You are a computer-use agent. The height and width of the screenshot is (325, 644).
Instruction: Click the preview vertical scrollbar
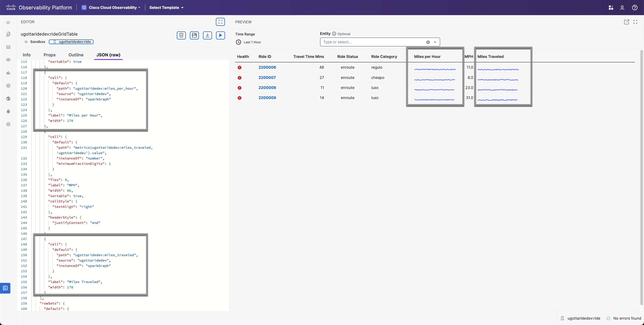[x=641, y=175]
